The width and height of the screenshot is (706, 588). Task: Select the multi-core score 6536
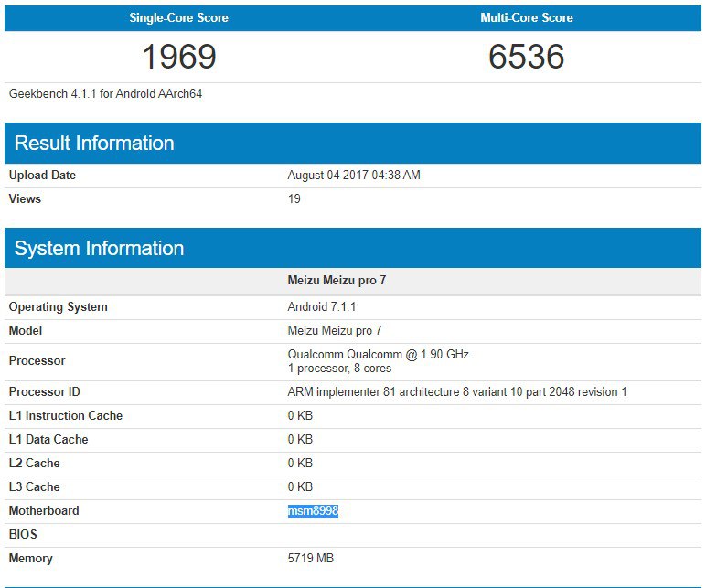[527, 57]
